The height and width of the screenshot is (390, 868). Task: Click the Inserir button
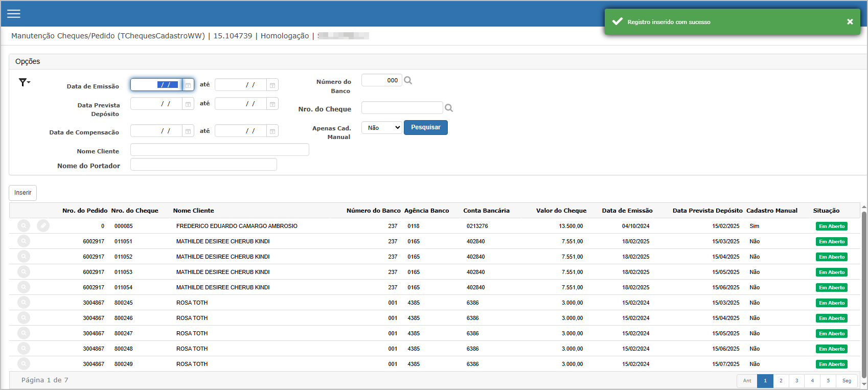click(x=22, y=193)
